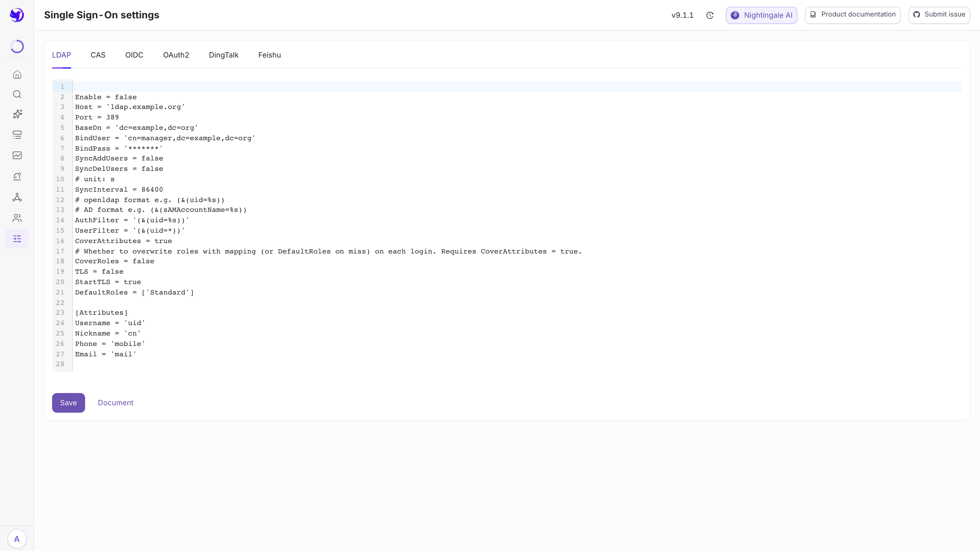Open the AI sparkle sidebar icon
Screen dimensions: 980x551
pos(17,114)
